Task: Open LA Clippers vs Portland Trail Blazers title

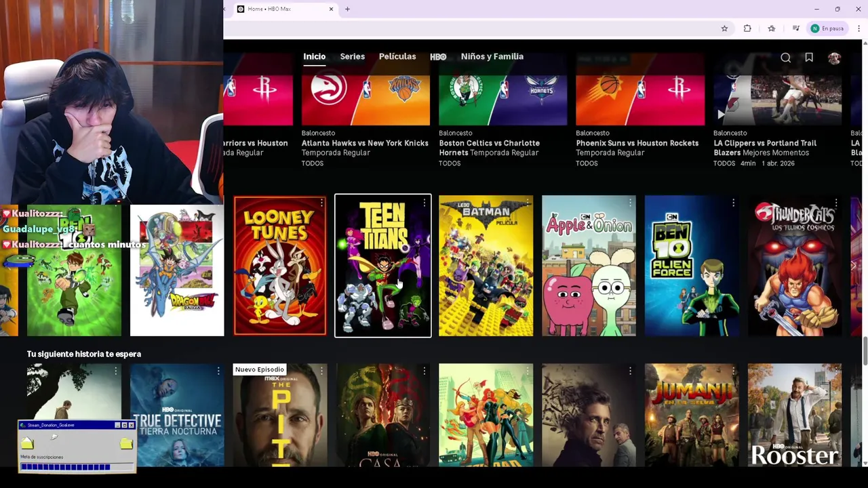Action: click(765, 147)
